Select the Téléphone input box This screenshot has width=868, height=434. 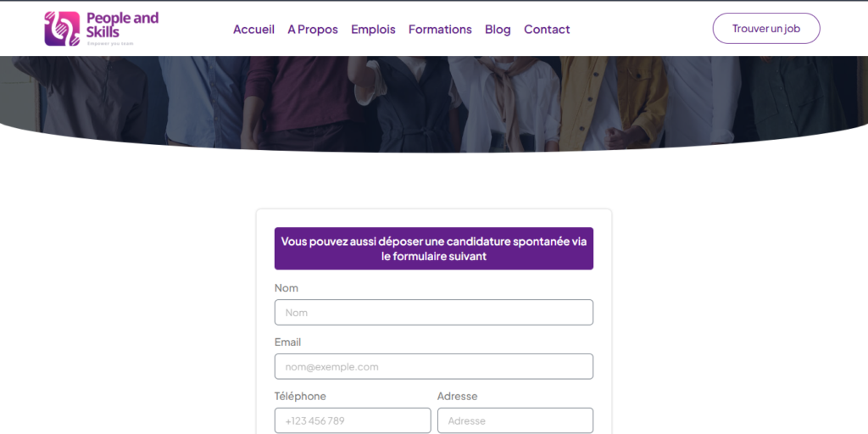(353, 420)
